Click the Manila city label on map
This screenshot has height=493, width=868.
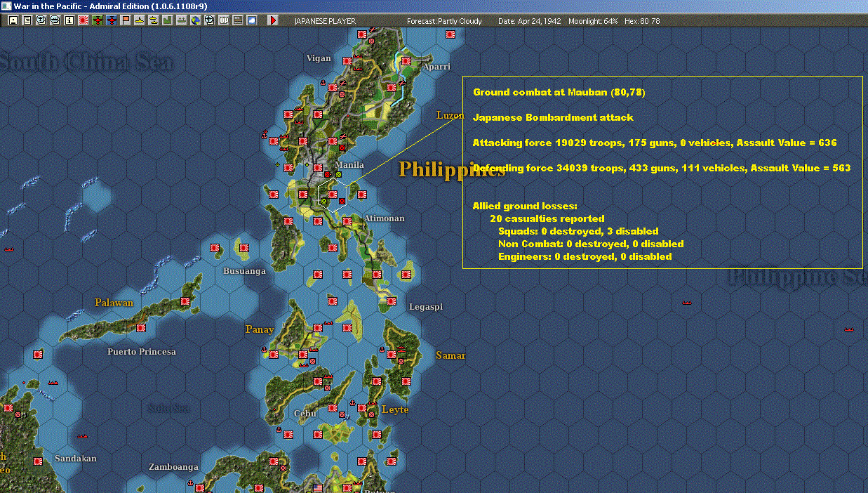pos(349,164)
